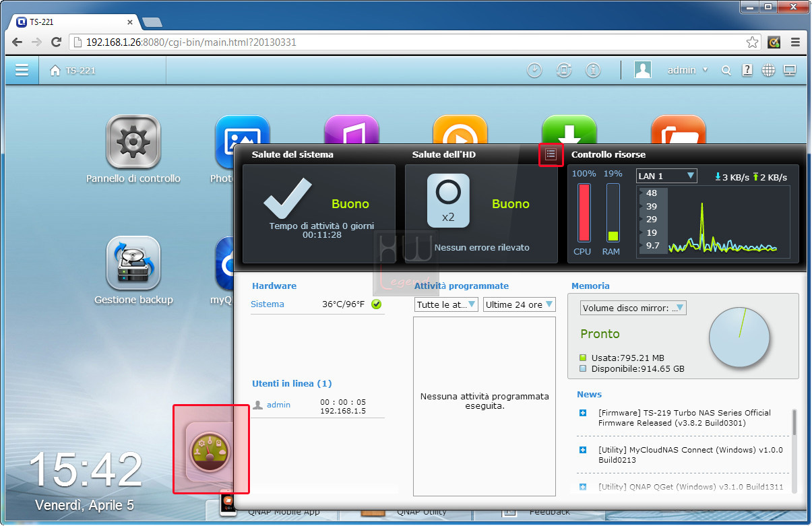Screen dimensions: 812x526
Task: Open the QTS help question mark icon
Action: pos(747,70)
